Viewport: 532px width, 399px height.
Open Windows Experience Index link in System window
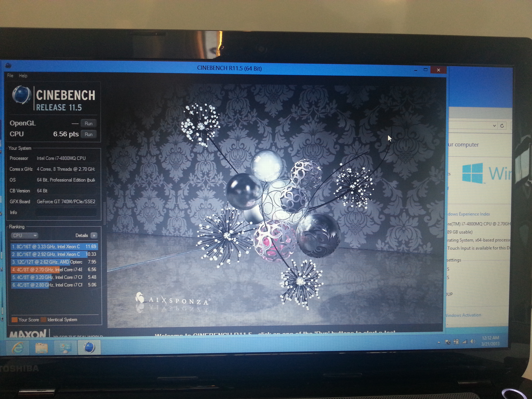click(469, 214)
